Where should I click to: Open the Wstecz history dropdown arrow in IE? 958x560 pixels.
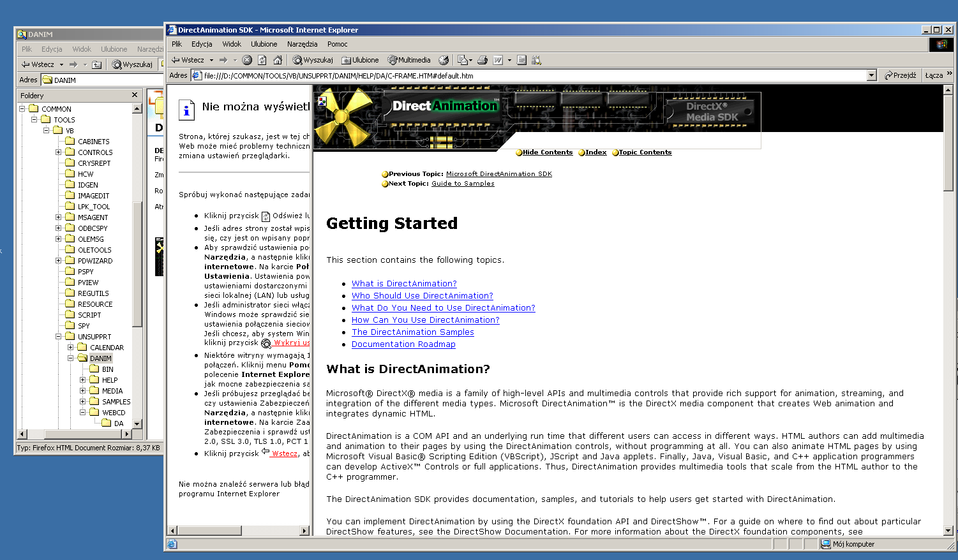pyautogui.click(x=211, y=60)
